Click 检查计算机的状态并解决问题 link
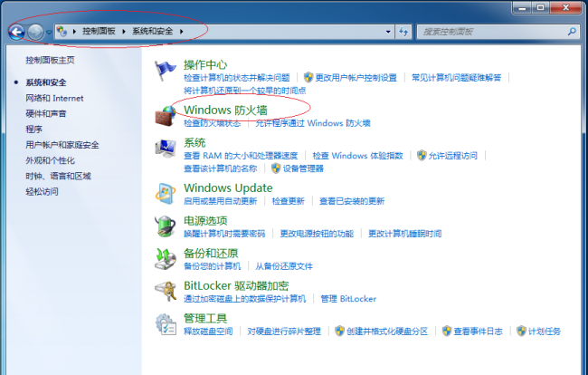The image size is (588, 375). pos(237,78)
